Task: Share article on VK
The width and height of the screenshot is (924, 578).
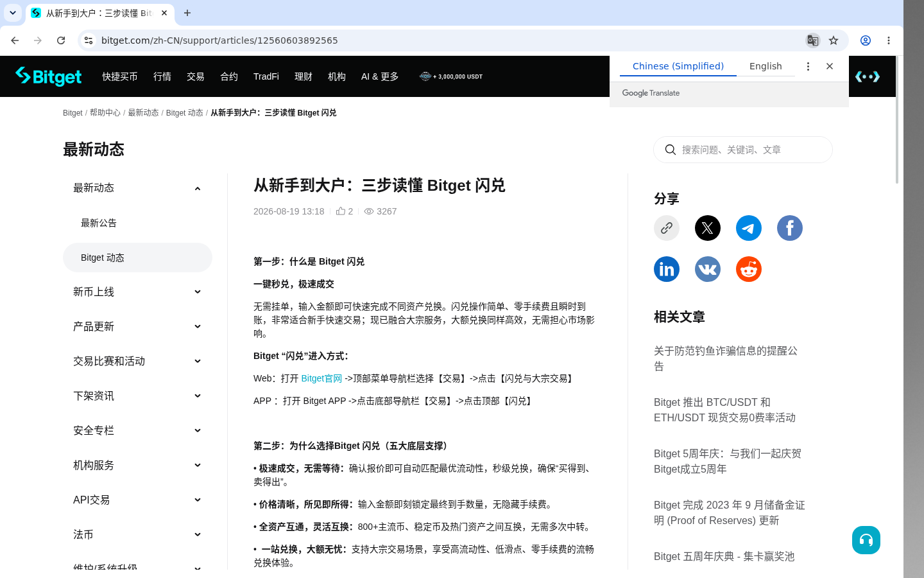Action: pyautogui.click(x=708, y=269)
